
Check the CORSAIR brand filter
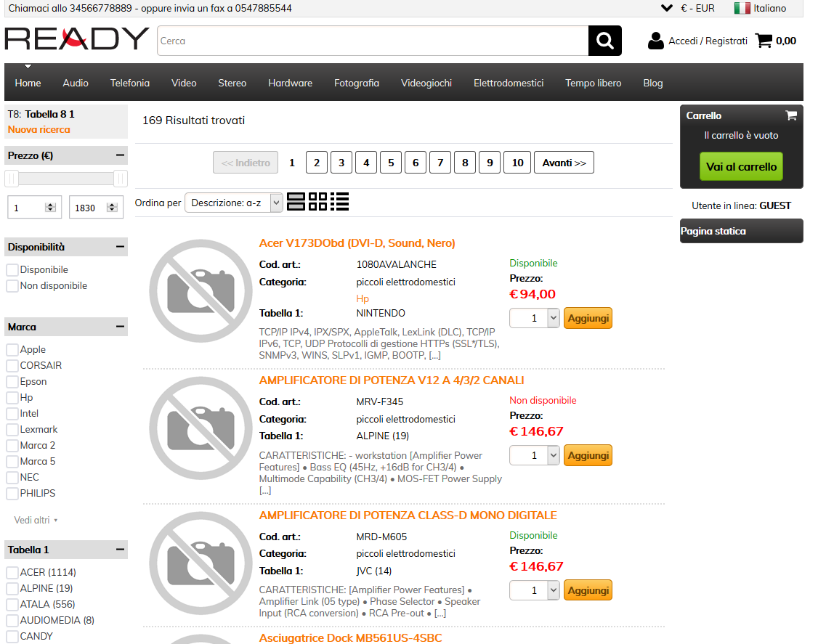[12, 365]
